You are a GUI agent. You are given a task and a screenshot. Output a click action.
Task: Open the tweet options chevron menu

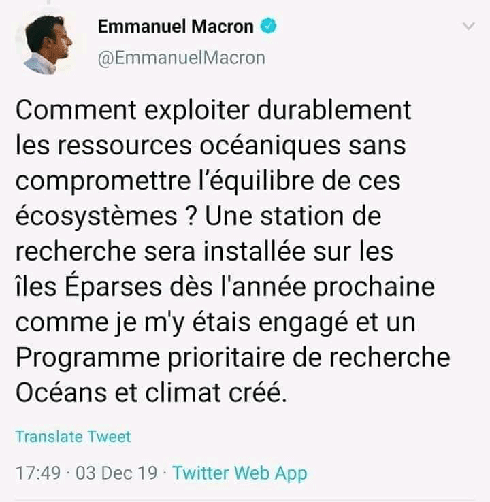pyautogui.click(x=469, y=26)
